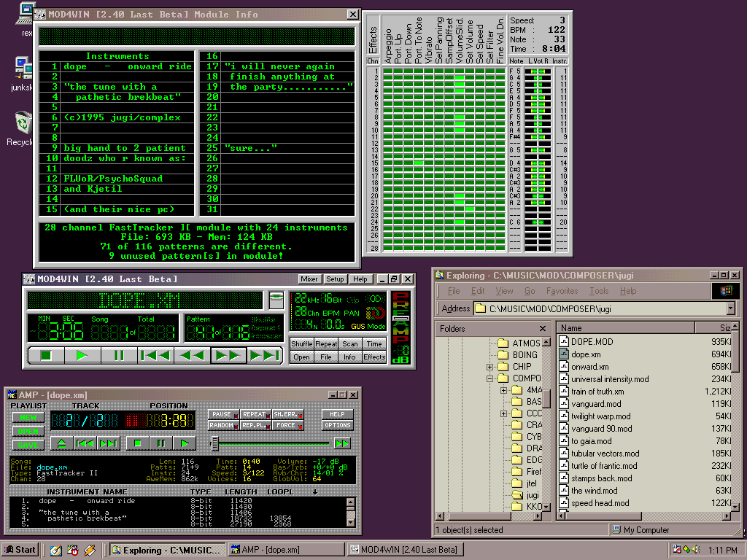Toggle intro Scan in MOD4WIN
This screenshot has height=560, width=747.
click(350, 344)
